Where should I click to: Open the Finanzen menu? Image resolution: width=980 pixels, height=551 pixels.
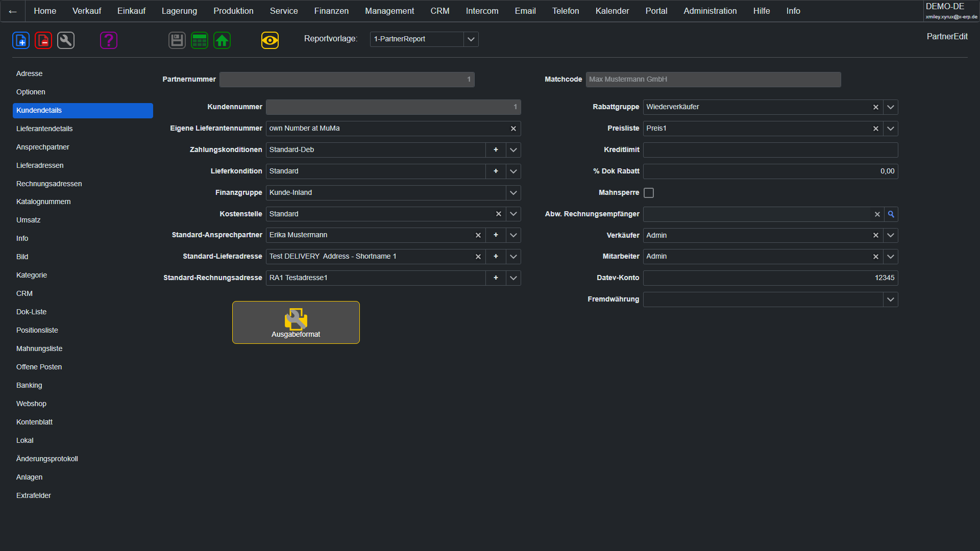[331, 11]
